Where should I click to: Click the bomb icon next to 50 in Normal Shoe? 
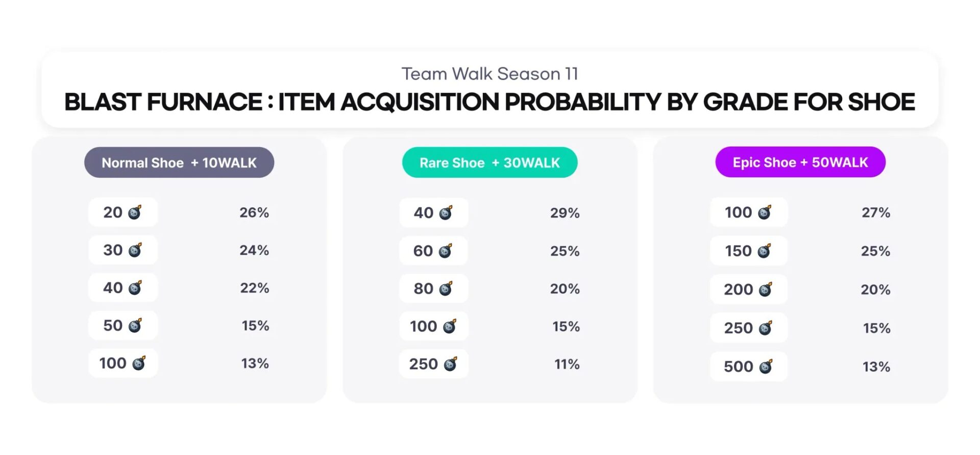coord(135,325)
